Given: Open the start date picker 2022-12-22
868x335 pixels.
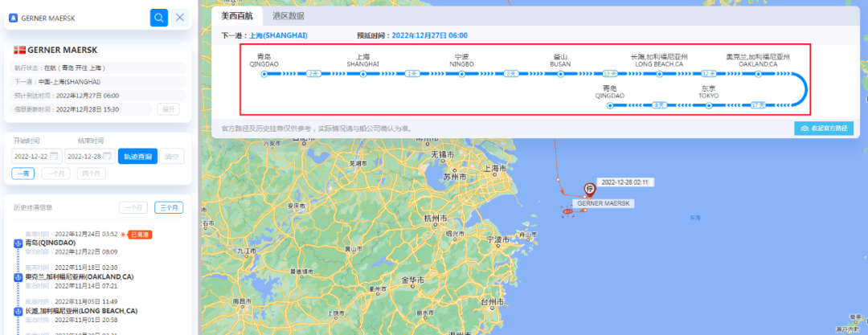Looking at the screenshot, I should (36, 157).
